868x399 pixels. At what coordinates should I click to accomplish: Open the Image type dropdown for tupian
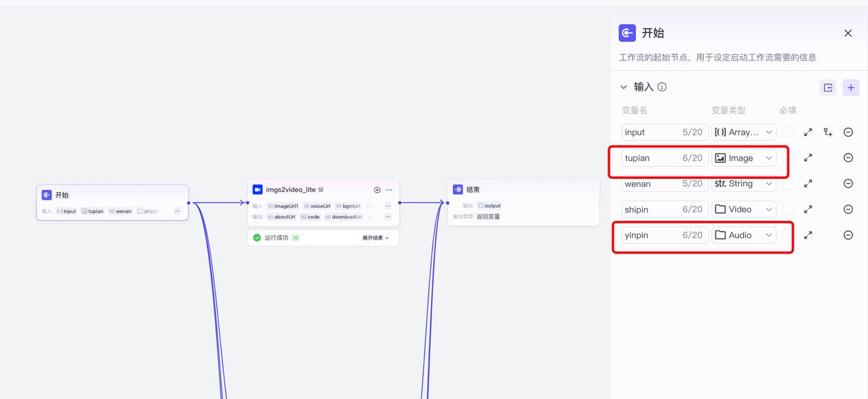744,157
